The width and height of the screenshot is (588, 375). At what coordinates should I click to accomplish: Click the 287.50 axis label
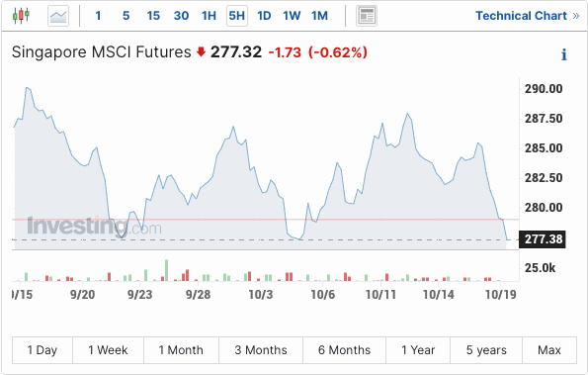point(544,119)
